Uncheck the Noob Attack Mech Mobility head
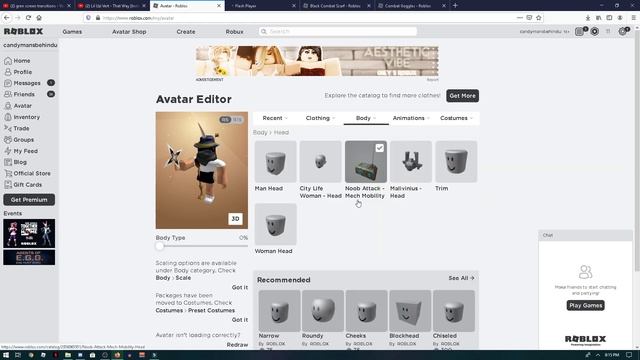 click(380, 148)
